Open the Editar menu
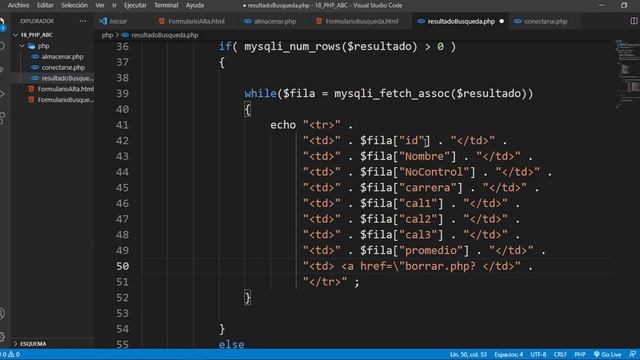640x360 pixels. (45, 5)
